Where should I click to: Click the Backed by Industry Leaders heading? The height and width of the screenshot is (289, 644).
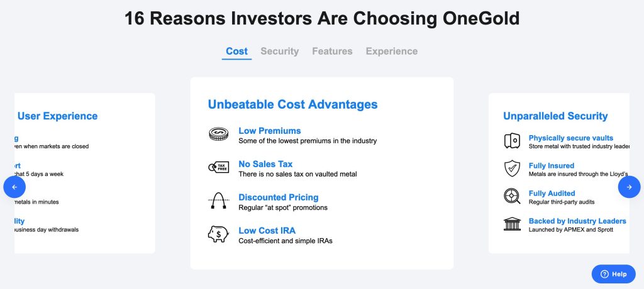click(x=577, y=221)
